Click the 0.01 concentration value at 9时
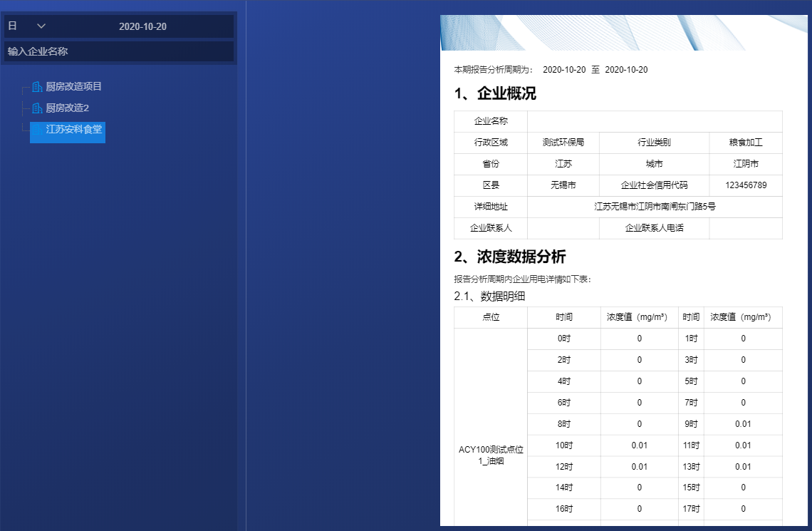 pyautogui.click(x=743, y=424)
